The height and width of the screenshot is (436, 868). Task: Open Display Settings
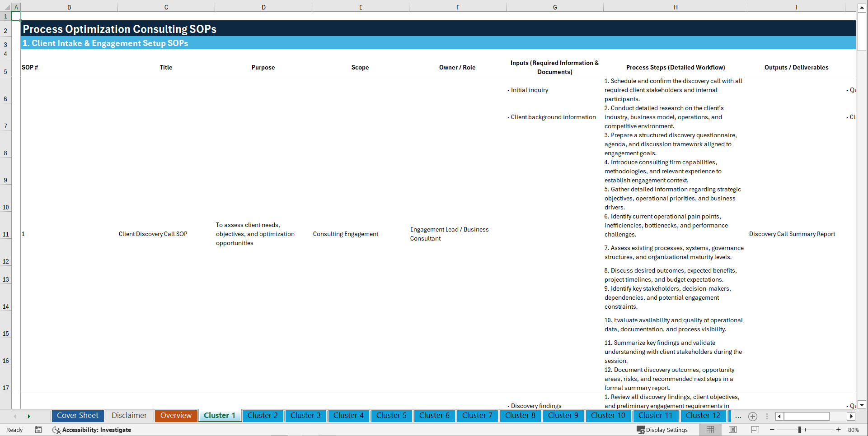point(662,430)
